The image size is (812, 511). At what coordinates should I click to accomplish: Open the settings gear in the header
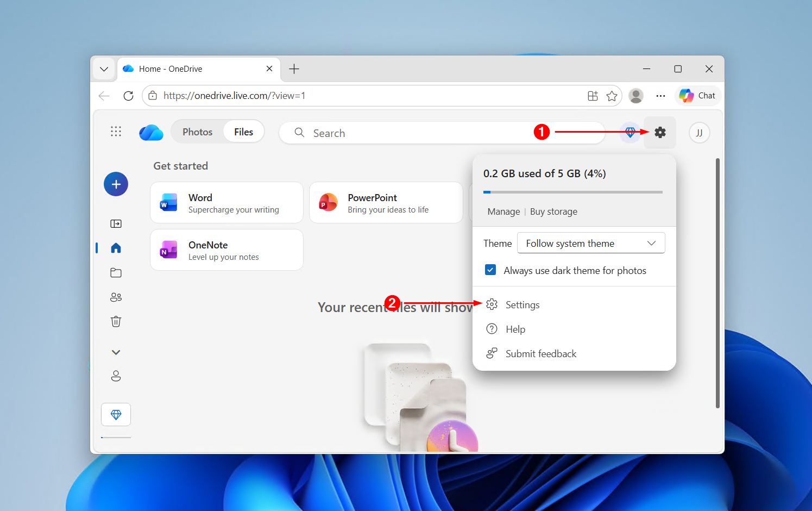[x=660, y=132]
